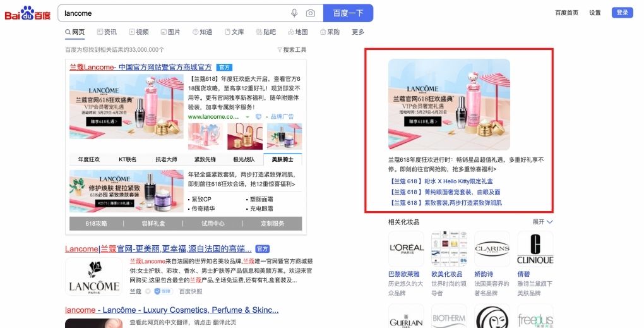Screen dimensions: 644x328
Task: Click the Lancôme rose logo thumbnail
Action: [x=93, y=276]
